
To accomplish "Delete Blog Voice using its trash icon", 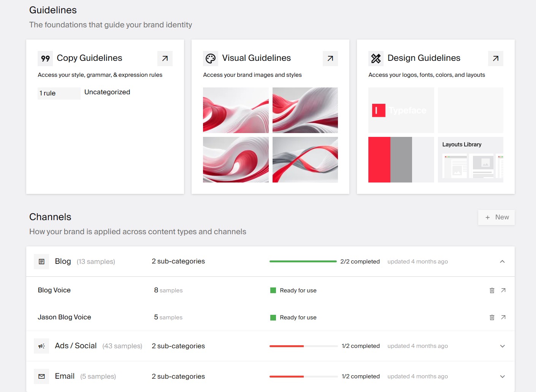I will pos(492,290).
